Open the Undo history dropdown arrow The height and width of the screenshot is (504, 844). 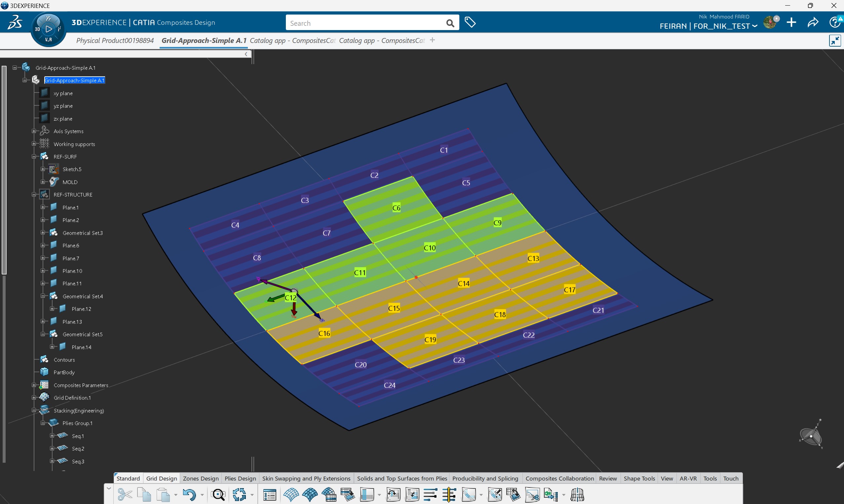pos(202,495)
